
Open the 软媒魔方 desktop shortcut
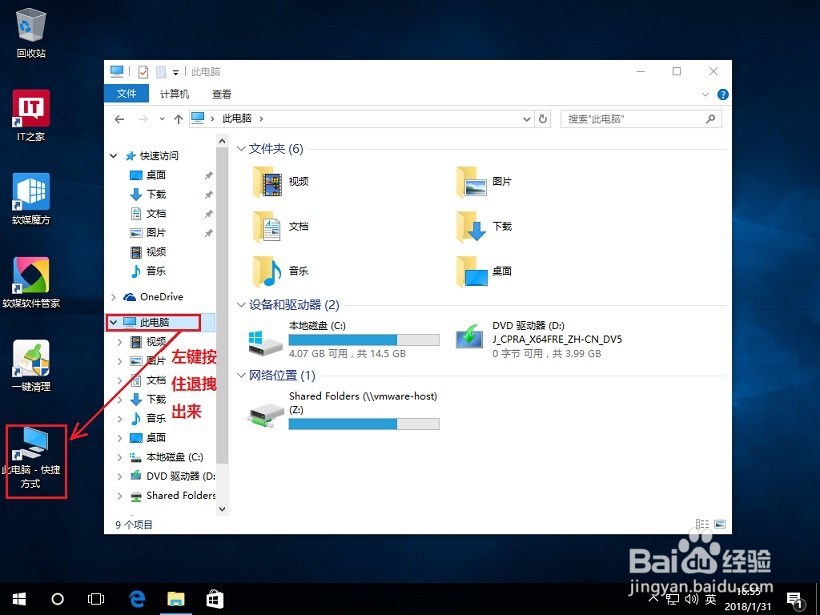pos(30,196)
